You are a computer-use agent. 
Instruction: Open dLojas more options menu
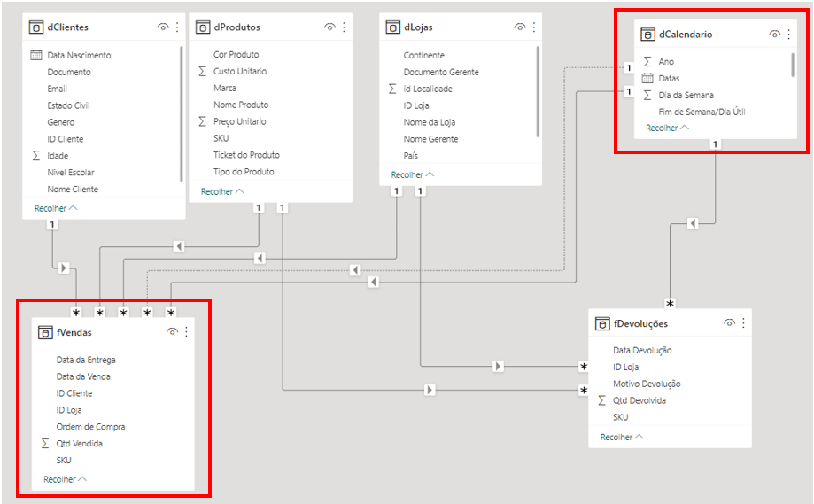(534, 27)
